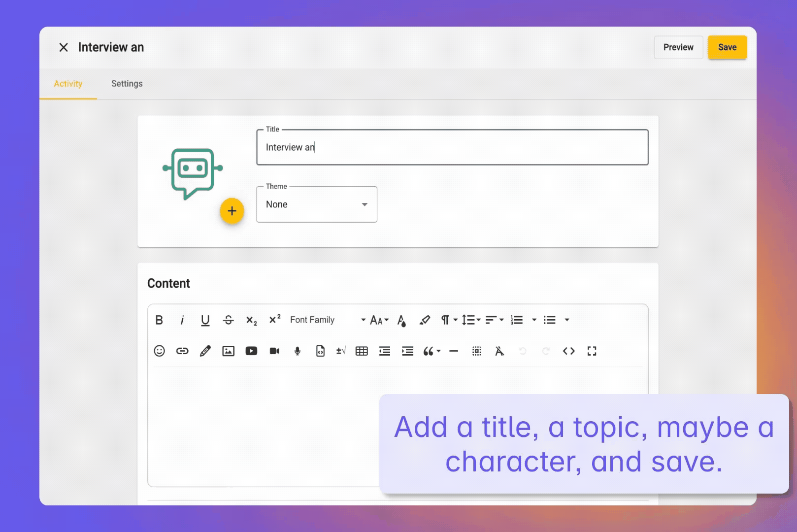Open the background highlight color tool
The height and width of the screenshot is (532, 797).
(425, 320)
